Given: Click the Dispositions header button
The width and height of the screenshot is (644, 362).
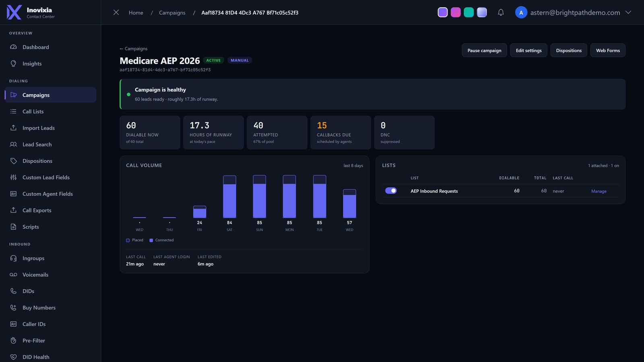Looking at the screenshot, I should click(569, 50).
